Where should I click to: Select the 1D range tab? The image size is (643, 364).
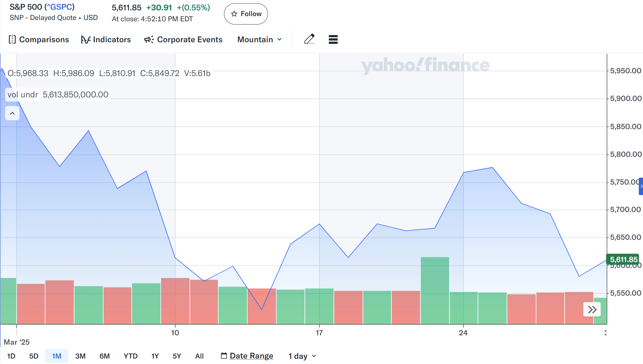pyautogui.click(x=11, y=356)
